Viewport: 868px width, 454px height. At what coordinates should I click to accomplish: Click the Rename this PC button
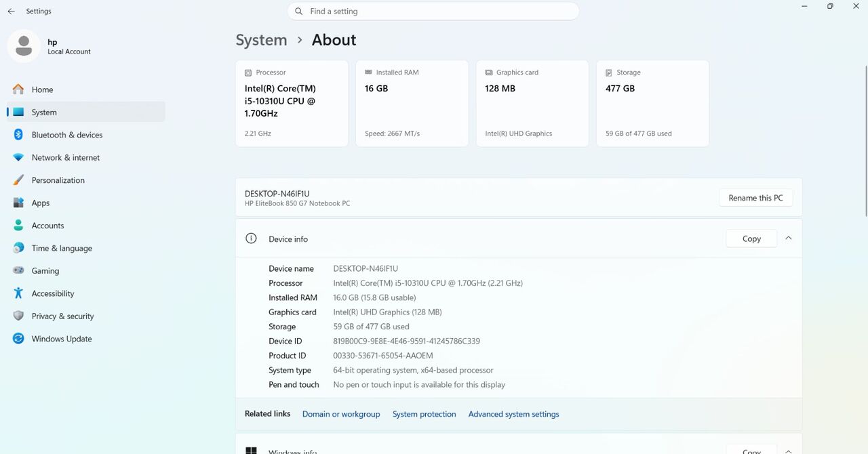(x=755, y=198)
